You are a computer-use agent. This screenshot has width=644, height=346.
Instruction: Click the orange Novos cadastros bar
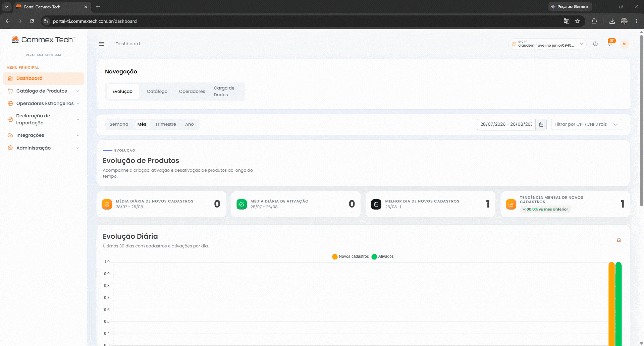[x=611, y=304]
